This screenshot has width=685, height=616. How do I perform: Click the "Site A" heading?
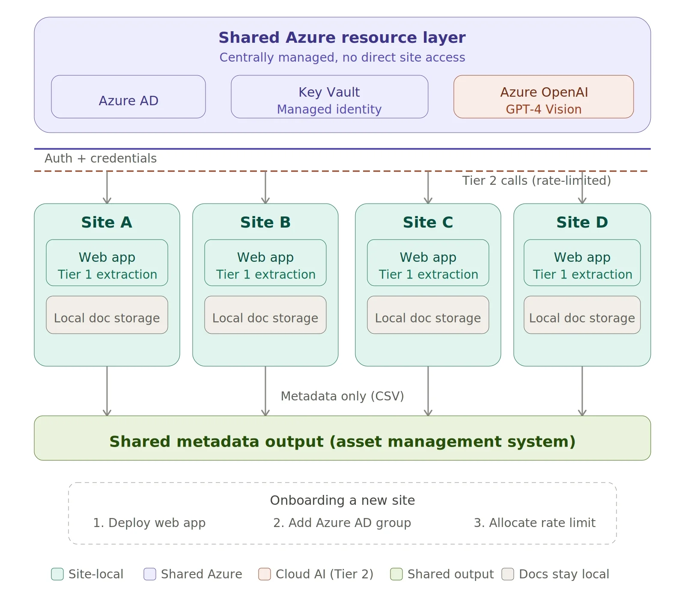point(107,222)
